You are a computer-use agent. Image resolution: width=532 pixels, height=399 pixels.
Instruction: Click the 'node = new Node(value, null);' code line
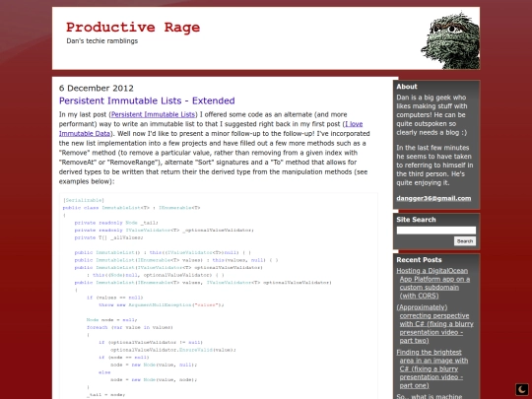[x=154, y=365]
